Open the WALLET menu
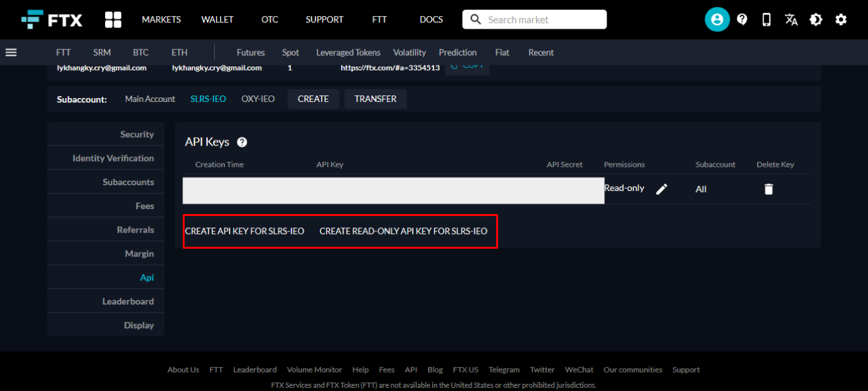This screenshot has height=391, width=868. pos(217,19)
